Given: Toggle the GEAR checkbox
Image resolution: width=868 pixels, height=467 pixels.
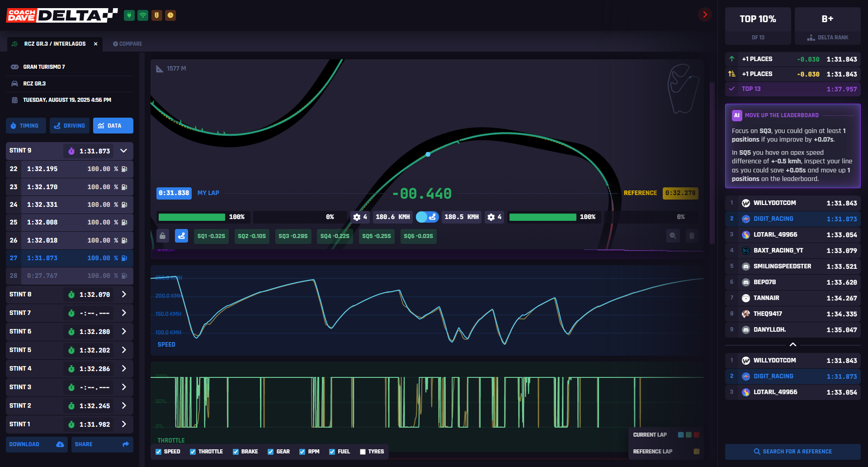Looking at the screenshot, I should 270,452.
